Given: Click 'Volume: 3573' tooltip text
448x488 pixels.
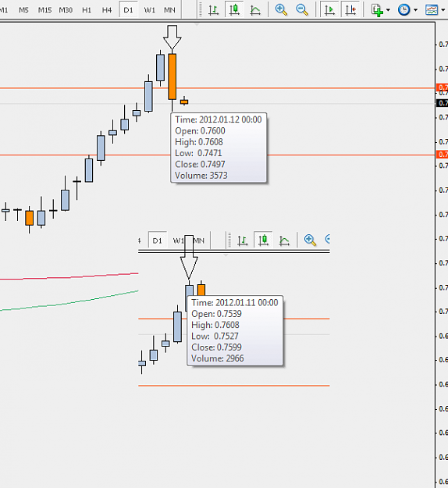Looking at the screenshot, I should point(201,176).
